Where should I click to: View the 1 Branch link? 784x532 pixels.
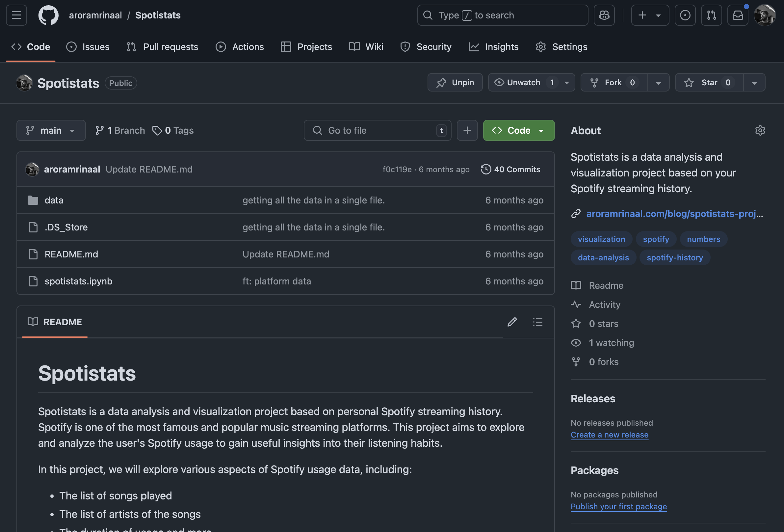[120, 130]
